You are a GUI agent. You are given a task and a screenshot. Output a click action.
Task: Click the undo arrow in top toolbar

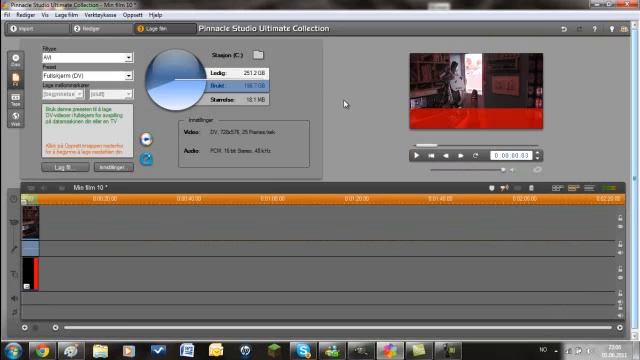coord(564,29)
